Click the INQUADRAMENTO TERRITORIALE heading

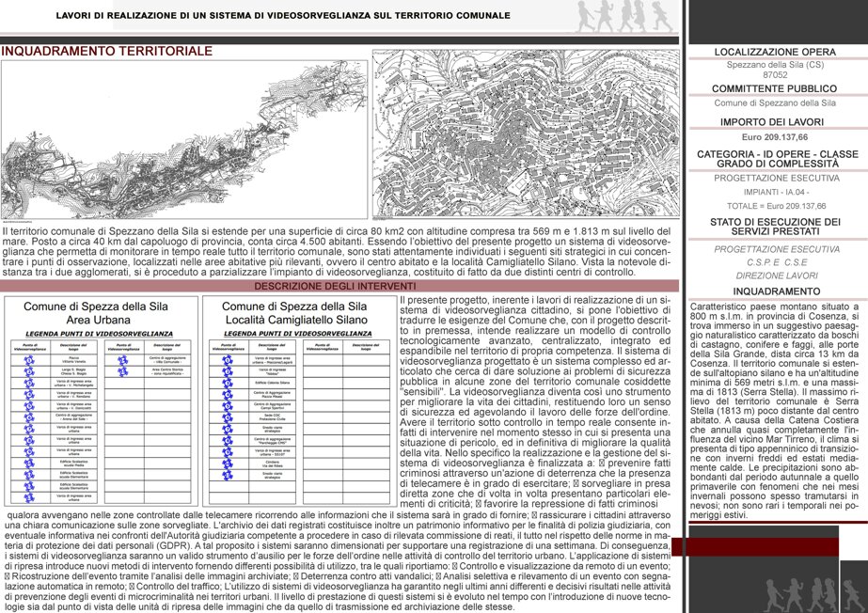tap(107, 51)
